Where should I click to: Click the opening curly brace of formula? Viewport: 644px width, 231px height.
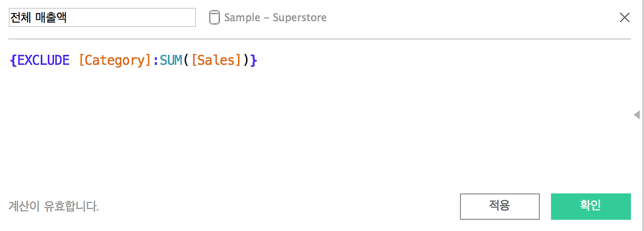13,60
